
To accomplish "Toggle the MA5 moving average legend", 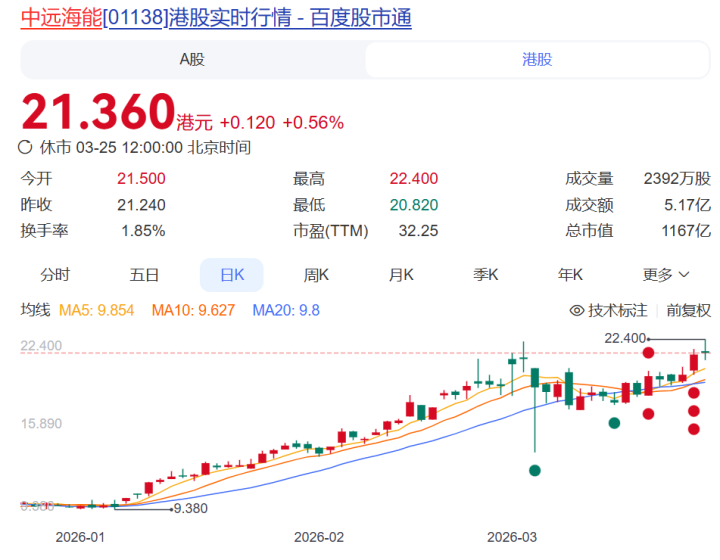I will click(96, 311).
